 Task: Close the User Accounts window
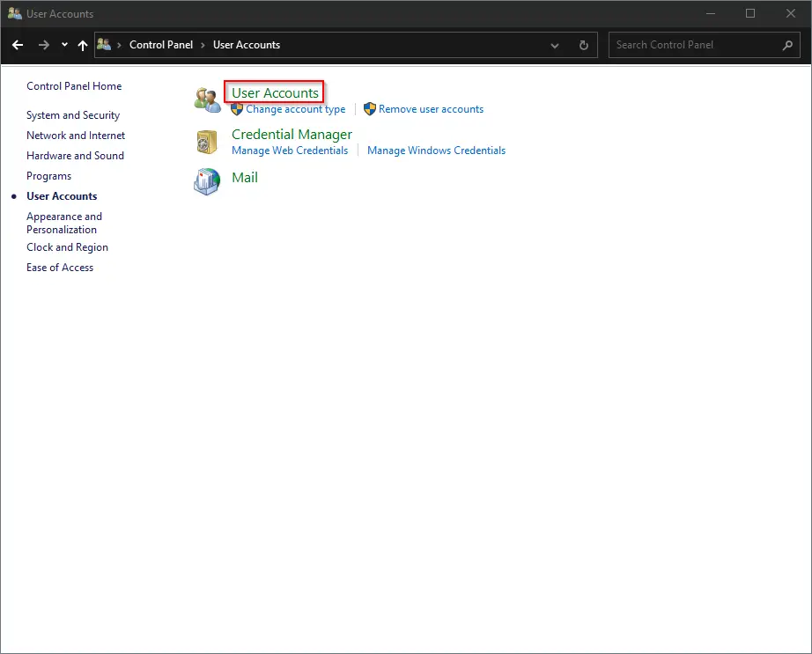coord(790,13)
